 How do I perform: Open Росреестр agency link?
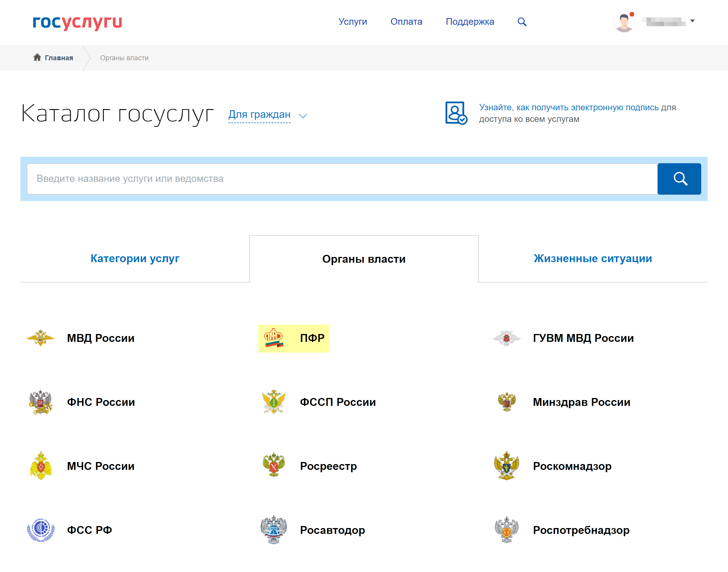328,466
